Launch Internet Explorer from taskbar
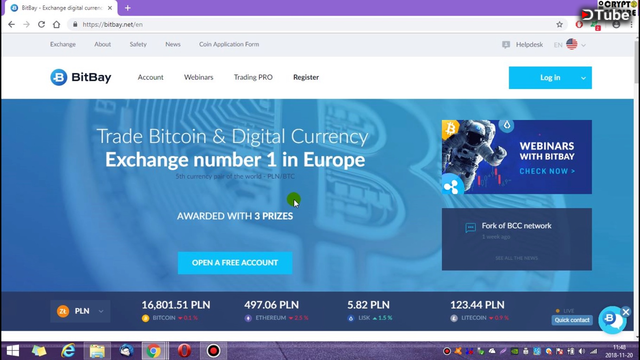Image resolution: width=640 pixels, height=360 pixels. (68, 351)
